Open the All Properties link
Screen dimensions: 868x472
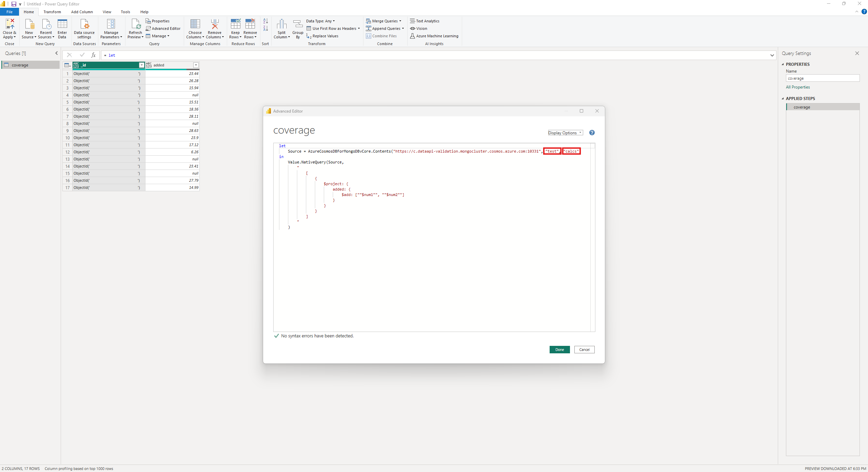pyautogui.click(x=798, y=87)
